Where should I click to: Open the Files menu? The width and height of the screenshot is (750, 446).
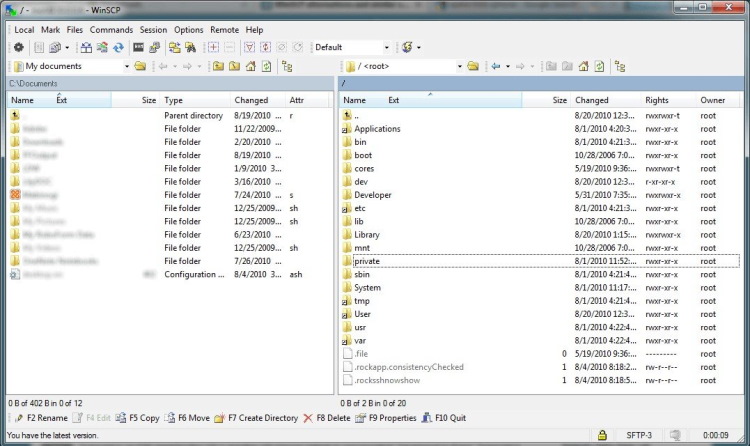75,30
